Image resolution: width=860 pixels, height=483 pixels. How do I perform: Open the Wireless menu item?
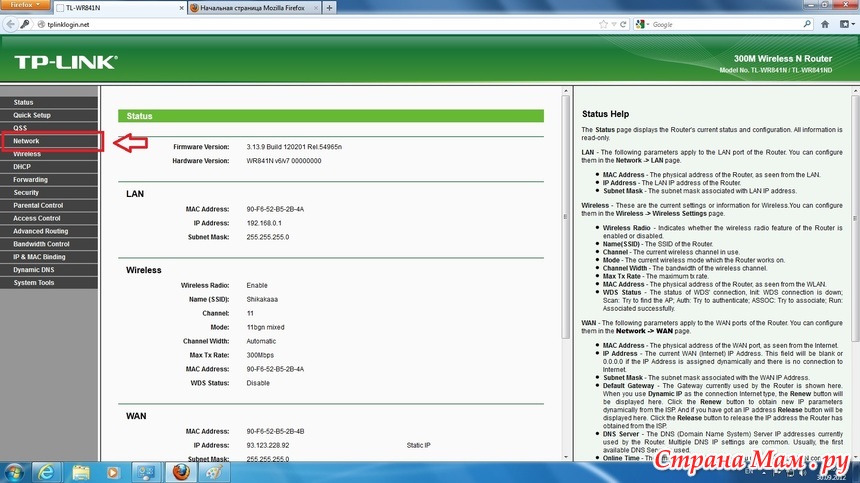click(x=49, y=154)
